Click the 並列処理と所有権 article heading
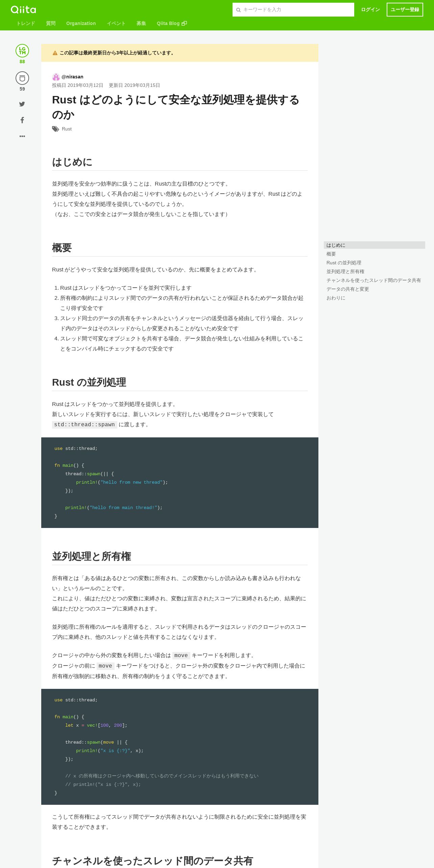The height and width of the screenshot is (868, 434). tap(92, 556)
